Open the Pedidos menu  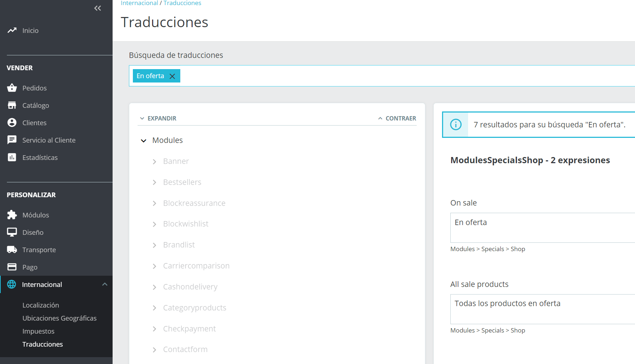click(34, 88)
